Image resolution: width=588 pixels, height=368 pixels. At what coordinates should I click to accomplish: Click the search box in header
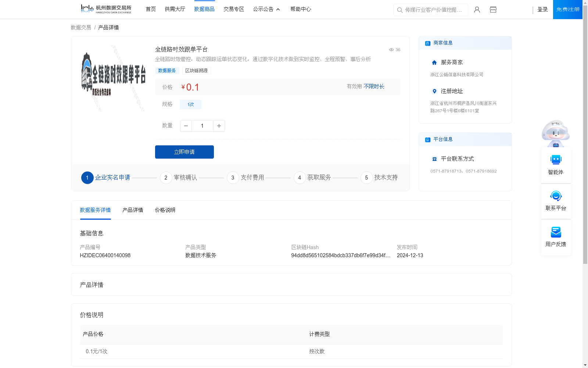[431, 10]
